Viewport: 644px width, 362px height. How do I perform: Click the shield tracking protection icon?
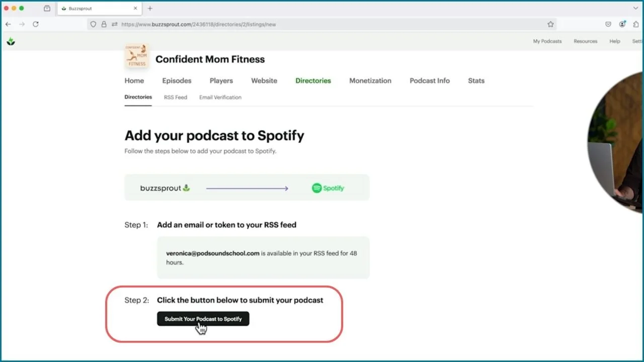click(93, 24)
